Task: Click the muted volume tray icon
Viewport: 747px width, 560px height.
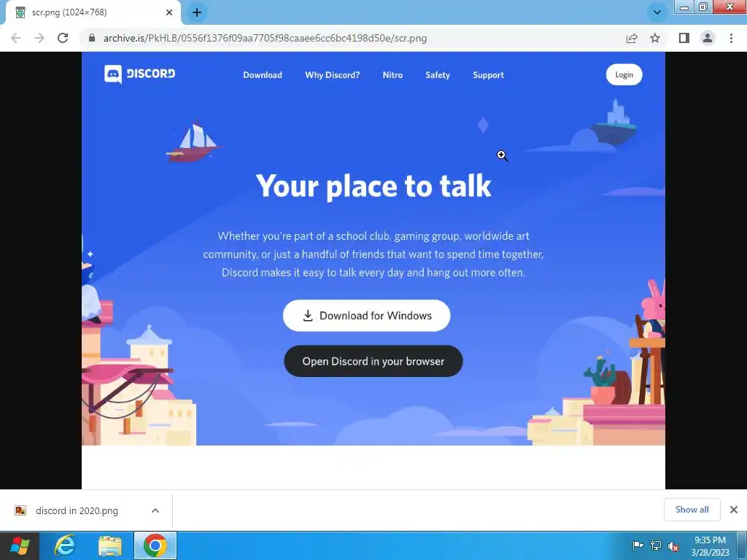Action: (x=673, y=546)
